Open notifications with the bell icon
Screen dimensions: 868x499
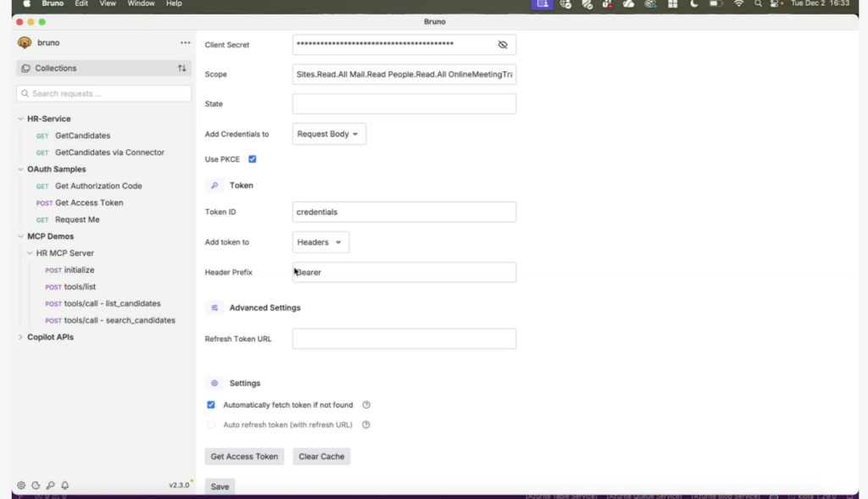65,485
